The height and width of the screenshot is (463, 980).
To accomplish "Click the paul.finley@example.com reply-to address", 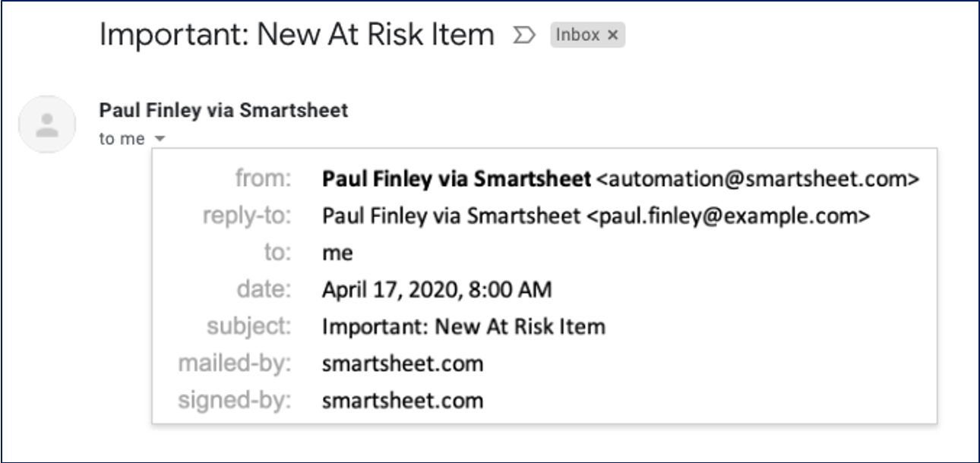I will [x=728, y=216].
